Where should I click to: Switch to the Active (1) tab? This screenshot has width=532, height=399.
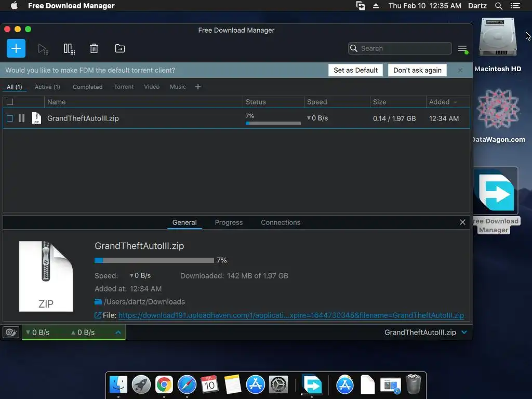(x=47, y=87)
